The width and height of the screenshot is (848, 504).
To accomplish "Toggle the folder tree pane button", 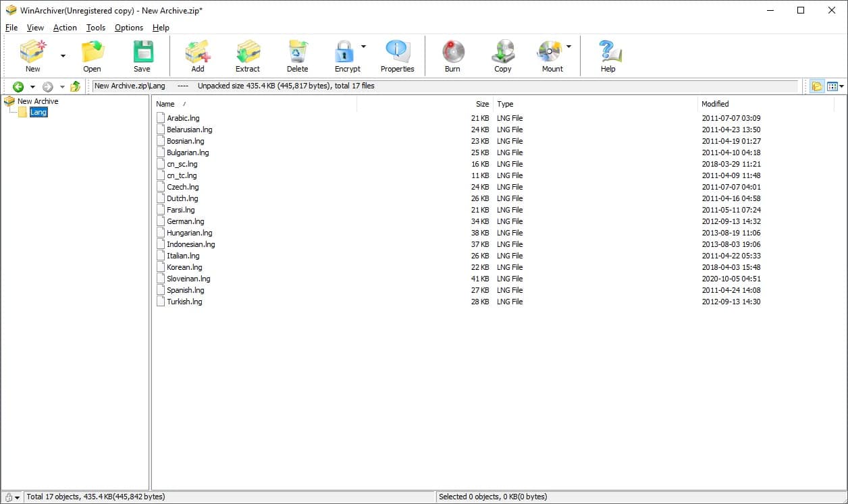I will click(x=817, y=86).
